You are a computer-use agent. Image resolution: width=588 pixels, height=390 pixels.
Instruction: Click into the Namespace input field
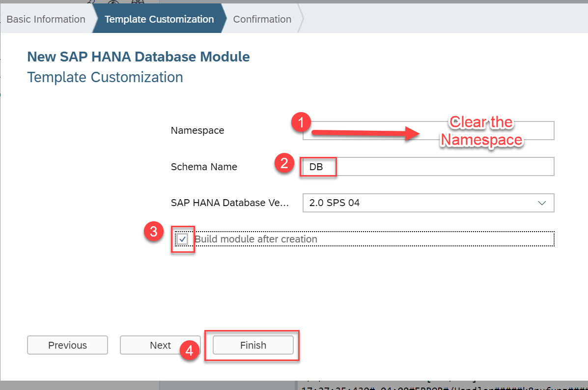pos(428,131)
